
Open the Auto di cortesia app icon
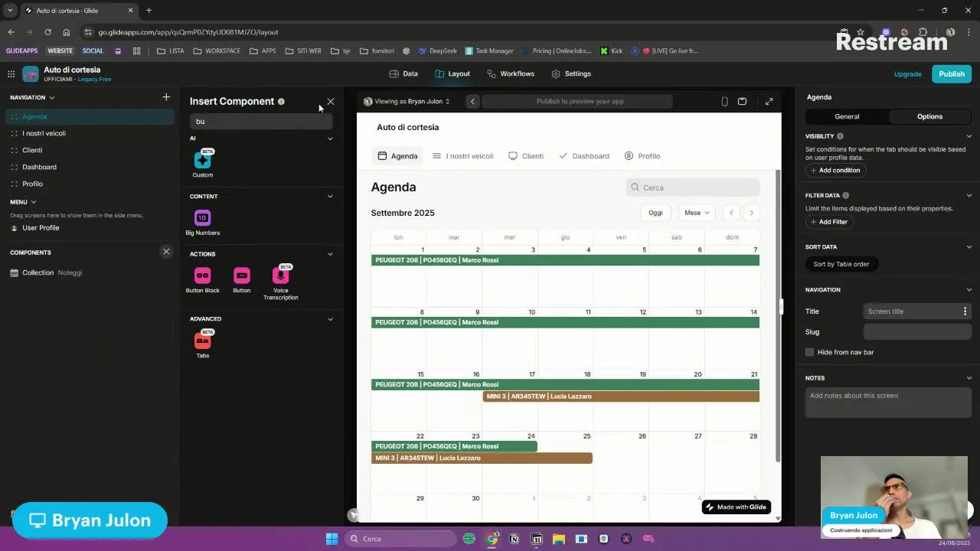tap(31, 74)
